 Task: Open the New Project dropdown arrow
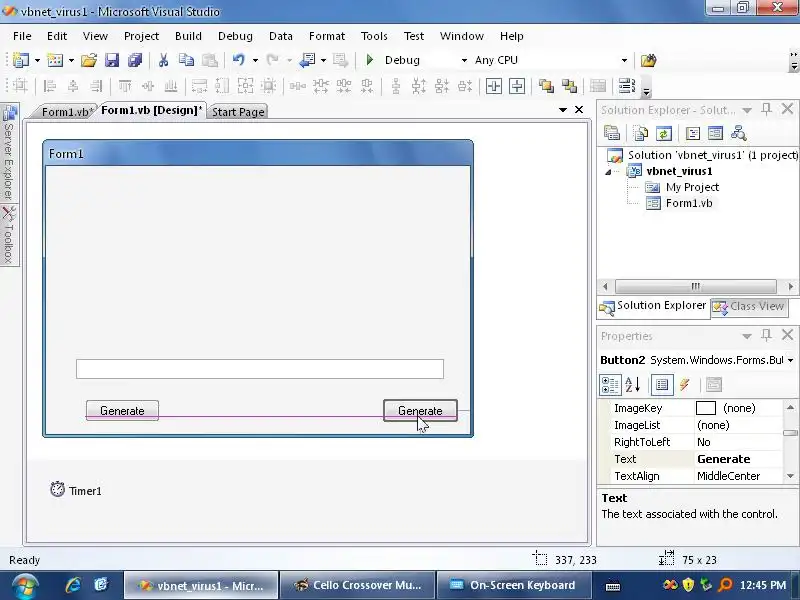point(37,60)
